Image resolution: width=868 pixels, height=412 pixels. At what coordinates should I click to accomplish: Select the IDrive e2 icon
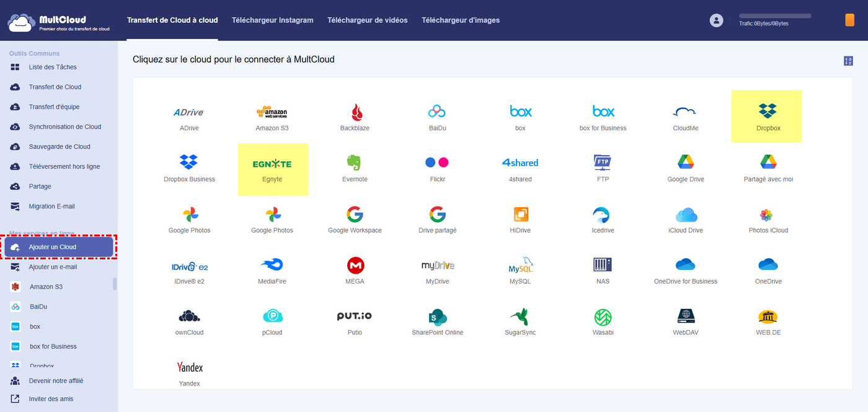pos(189,266)
